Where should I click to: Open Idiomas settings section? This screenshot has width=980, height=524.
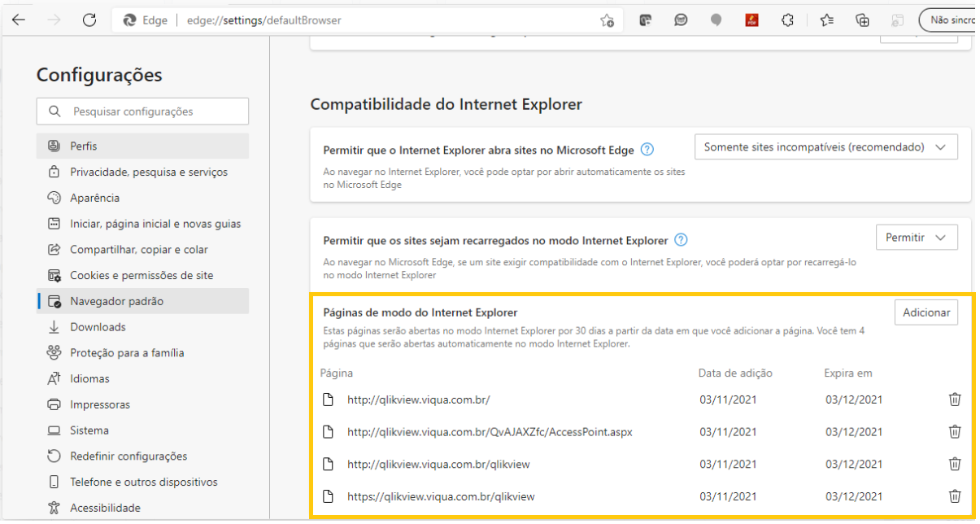click(142, 378)
